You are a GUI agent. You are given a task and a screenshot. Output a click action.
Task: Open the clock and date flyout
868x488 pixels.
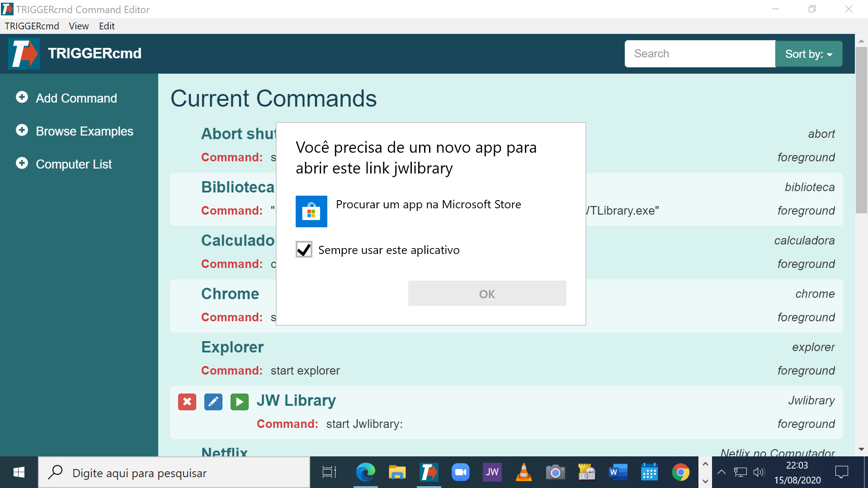[x=797, y=473]
